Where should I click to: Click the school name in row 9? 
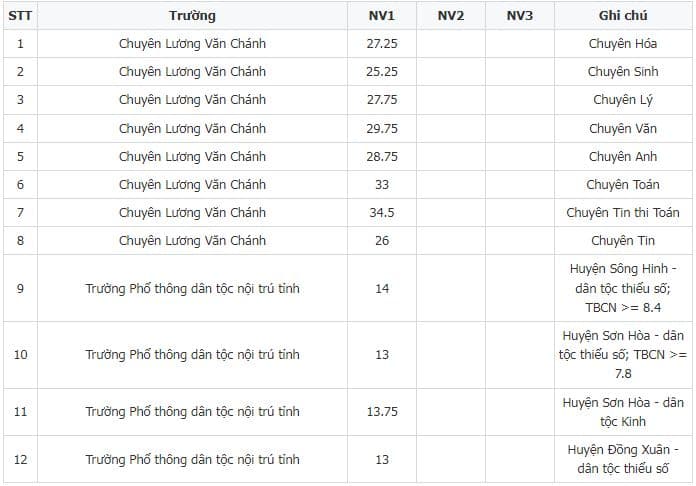[x=192, y=289]
